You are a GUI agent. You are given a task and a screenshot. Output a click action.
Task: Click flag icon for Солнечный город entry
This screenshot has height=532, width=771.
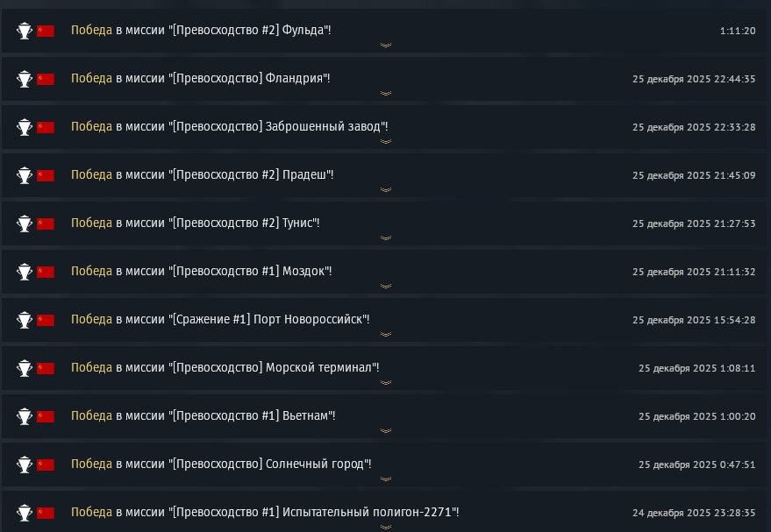click(46, 465)
